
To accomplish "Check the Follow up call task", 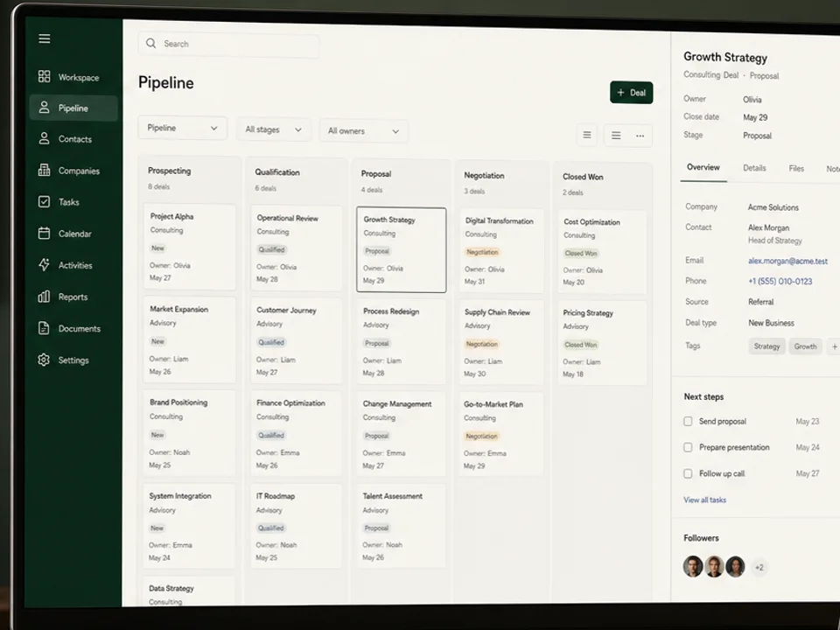I will pos(688,473).
